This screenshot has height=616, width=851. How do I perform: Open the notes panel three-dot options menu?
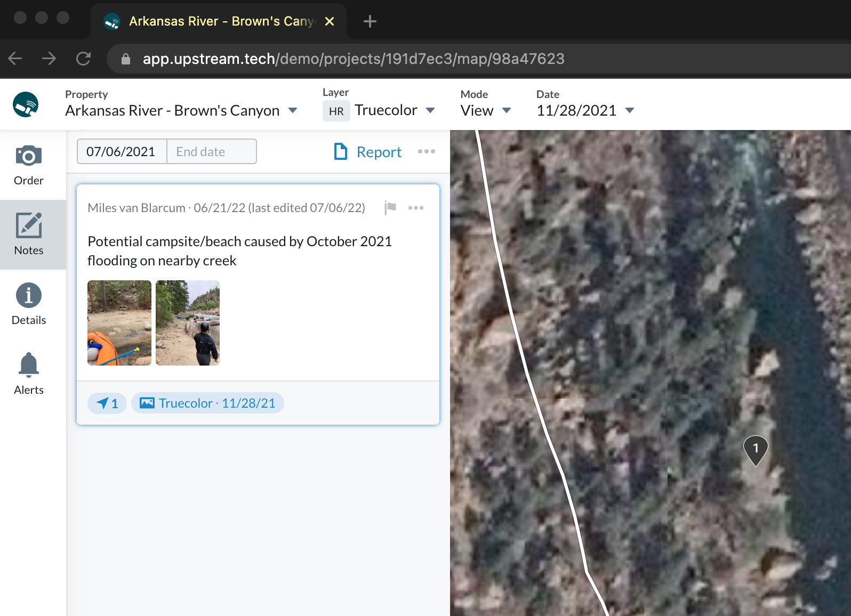[427, 152]
